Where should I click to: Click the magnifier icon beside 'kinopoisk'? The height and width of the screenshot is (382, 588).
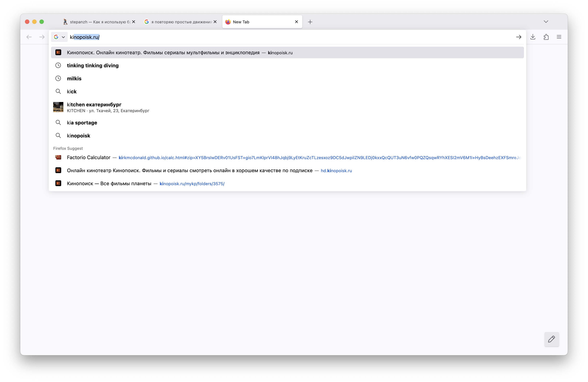click(x=58, y=136)
